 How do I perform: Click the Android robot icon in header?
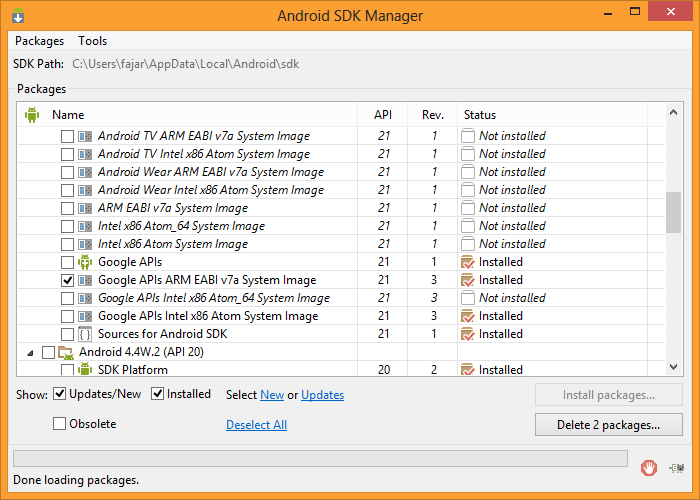(30, 114)
